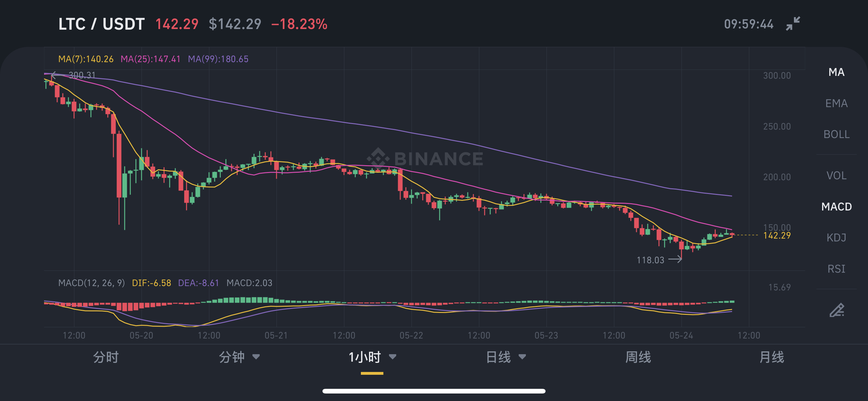Select the 分时 timeline tab

tap(106, 357)
